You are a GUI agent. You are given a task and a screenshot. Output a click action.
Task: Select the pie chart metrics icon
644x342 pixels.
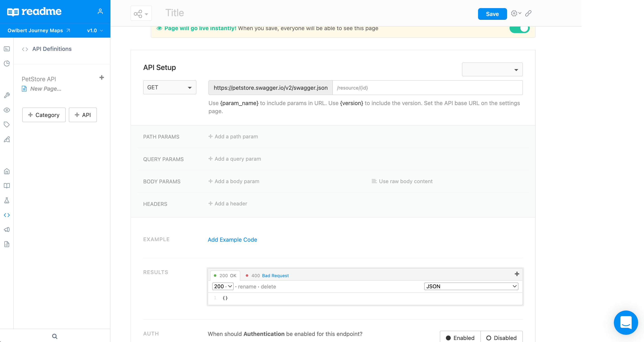point(7,63)
